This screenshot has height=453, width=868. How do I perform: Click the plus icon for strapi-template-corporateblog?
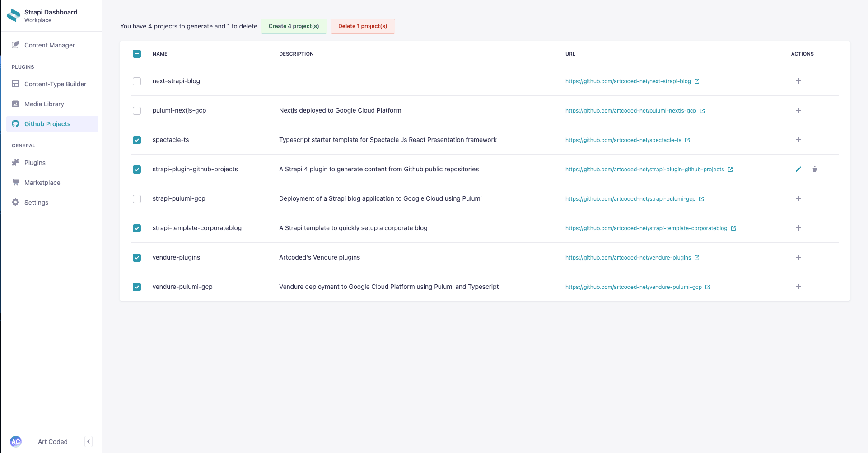click(x=798, y=228)
